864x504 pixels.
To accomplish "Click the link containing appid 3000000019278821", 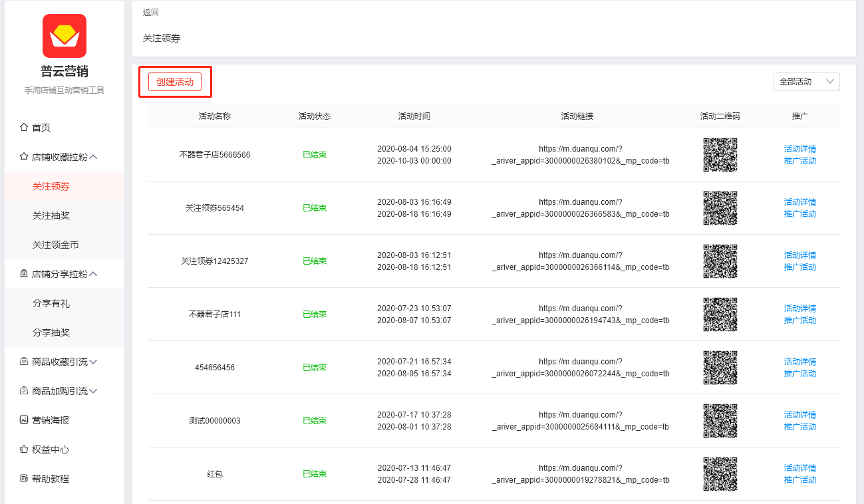I will coord(581,474).
